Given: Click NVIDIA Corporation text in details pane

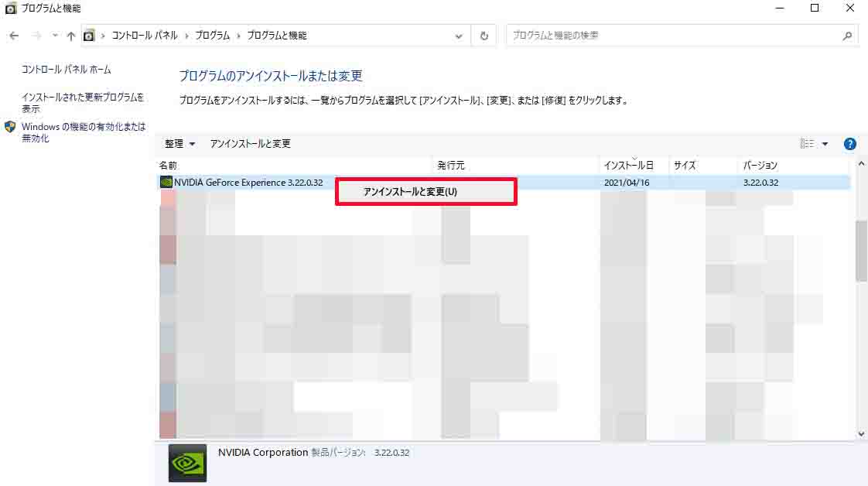Looking at the screenshot, I should pos(262,452).
